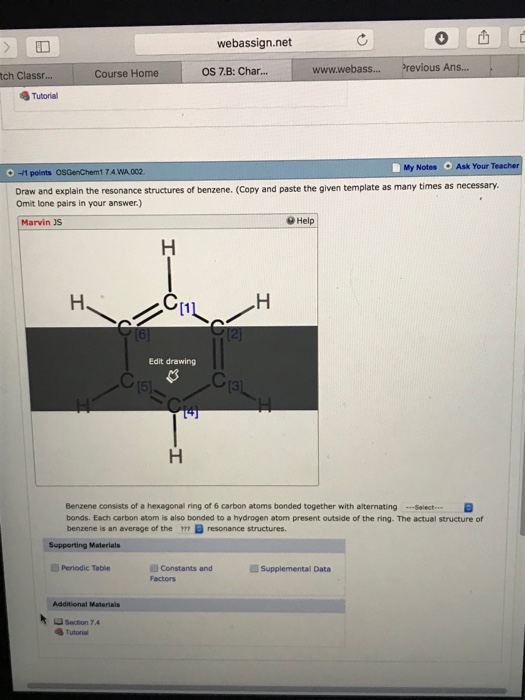Switch to the www.webass... tab
Image resolution: width=525 pixels, height=700 pixels.
coord(347,70)
